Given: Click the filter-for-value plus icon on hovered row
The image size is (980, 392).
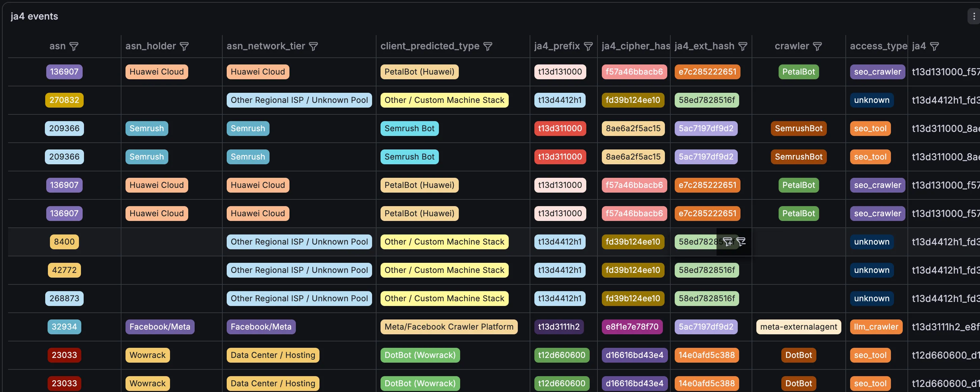Looking at the screenshot, I should click(727, 242).
